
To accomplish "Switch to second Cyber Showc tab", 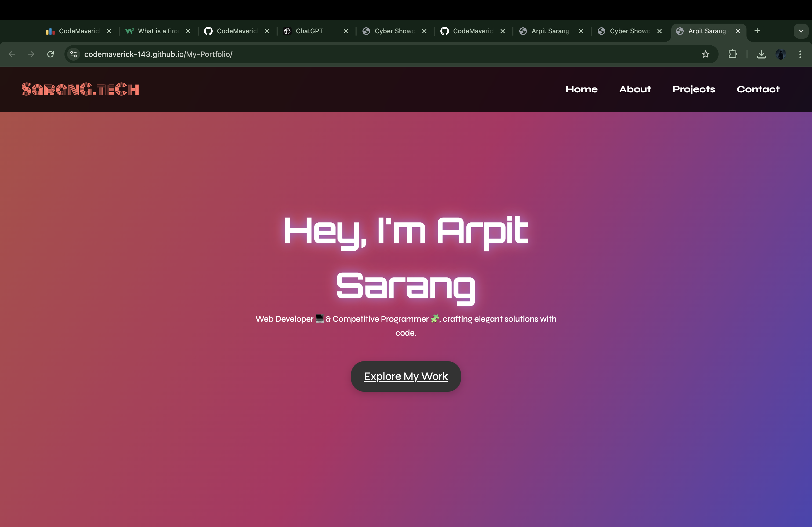I will (630, 31).
